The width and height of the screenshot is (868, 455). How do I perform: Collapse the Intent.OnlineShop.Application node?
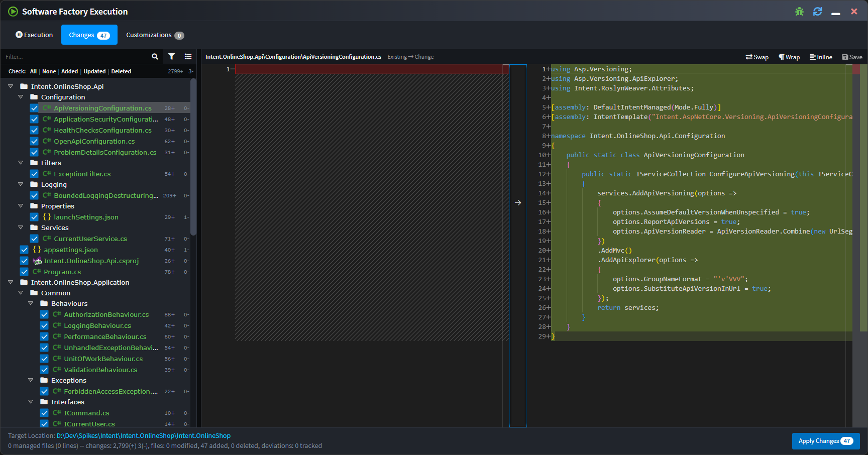[x=11, y=282]
